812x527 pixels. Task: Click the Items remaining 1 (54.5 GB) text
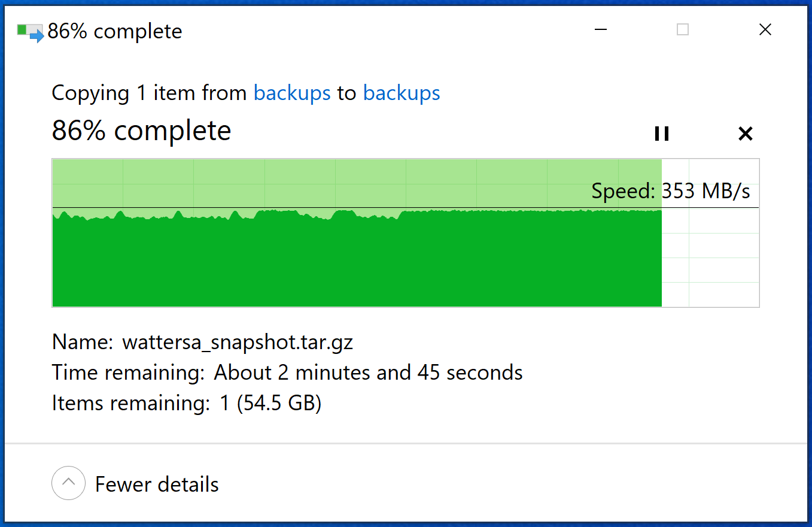(x=187, y=403)
